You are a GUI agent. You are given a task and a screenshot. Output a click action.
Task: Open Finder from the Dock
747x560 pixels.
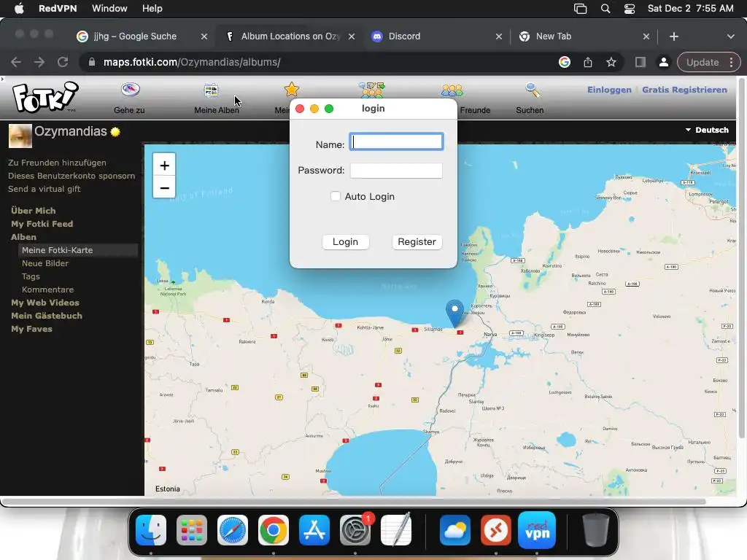point(151,529)
